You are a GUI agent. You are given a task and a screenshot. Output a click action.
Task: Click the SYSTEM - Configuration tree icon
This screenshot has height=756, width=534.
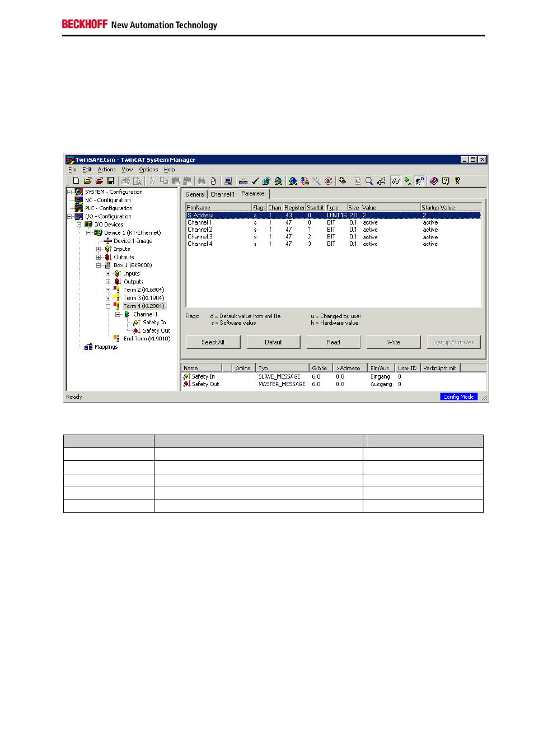pyautogui.click(x=79, y=192)
